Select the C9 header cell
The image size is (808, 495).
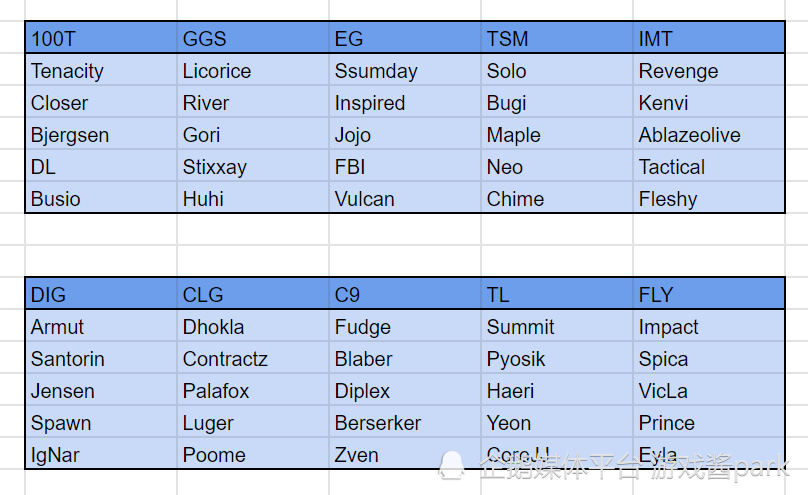pos(404,295)
